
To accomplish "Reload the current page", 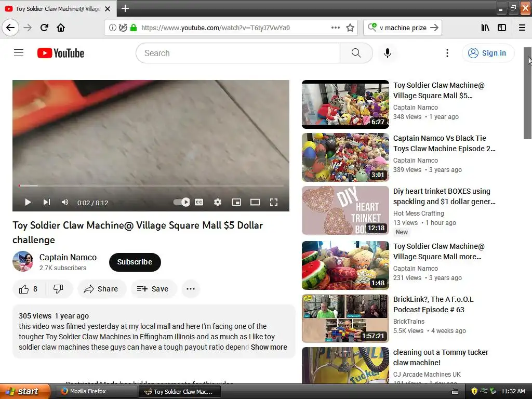I will [x=44, y=28].
